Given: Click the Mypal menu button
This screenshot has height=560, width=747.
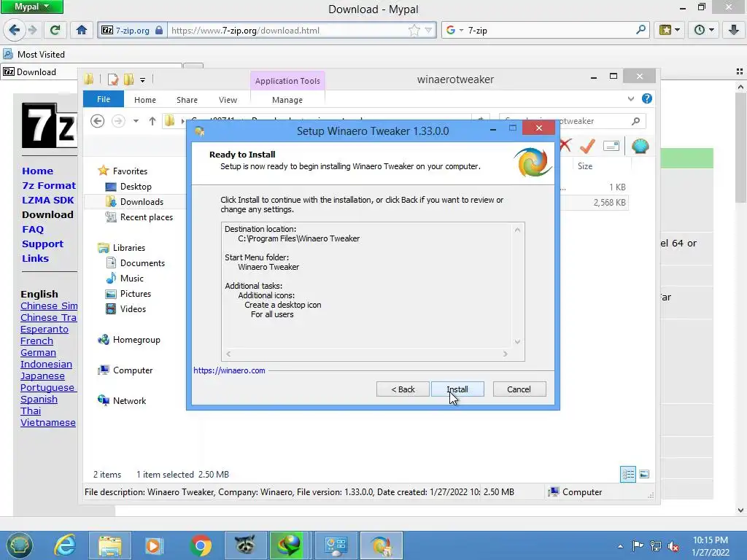Looking at the screenshot, I should point(32,7).
